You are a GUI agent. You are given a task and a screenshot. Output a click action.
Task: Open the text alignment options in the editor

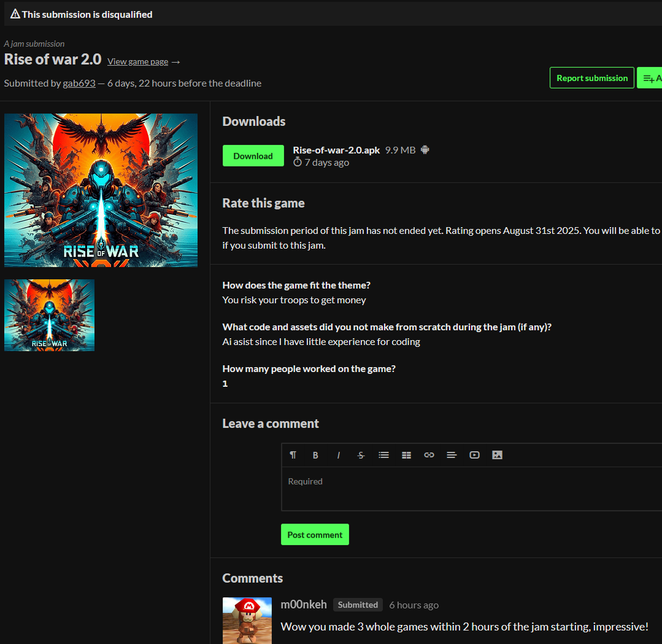(x=452, y=455)
